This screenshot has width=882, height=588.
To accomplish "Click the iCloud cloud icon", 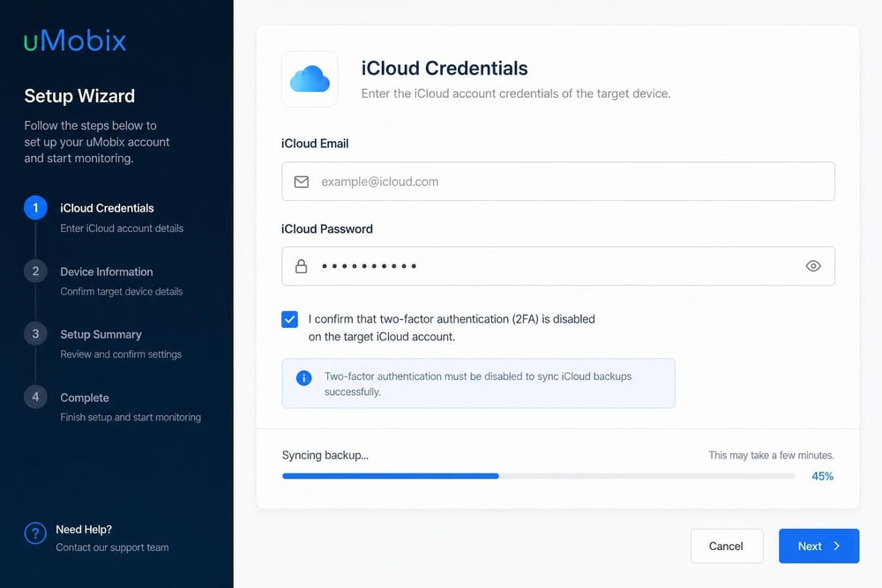I will (310, 78).
